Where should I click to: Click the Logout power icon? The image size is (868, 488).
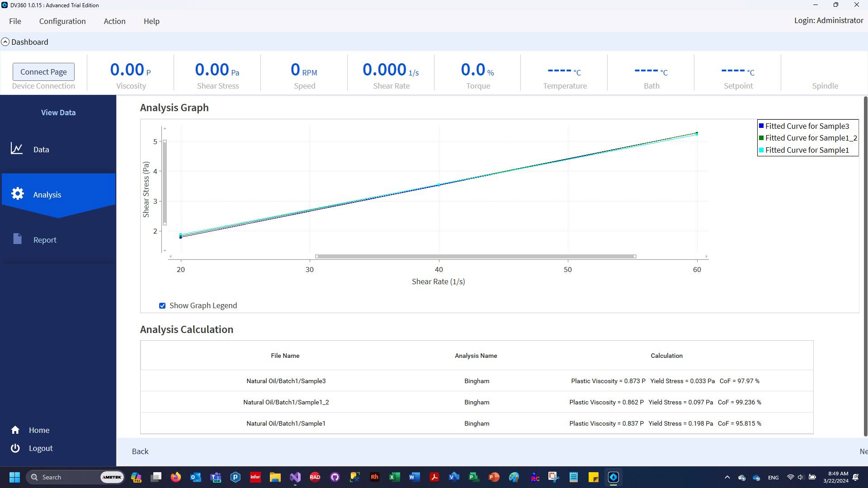(15, 448)
